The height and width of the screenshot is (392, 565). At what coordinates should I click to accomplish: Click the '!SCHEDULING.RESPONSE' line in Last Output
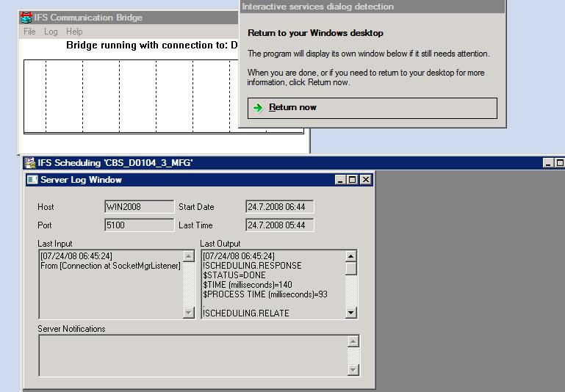(x=252, y=266)
